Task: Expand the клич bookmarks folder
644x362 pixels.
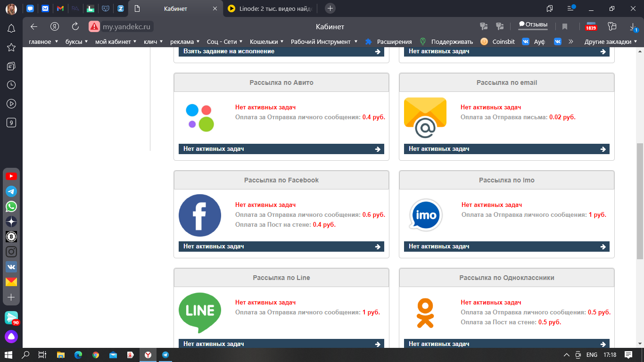Action: click(153, 41)
